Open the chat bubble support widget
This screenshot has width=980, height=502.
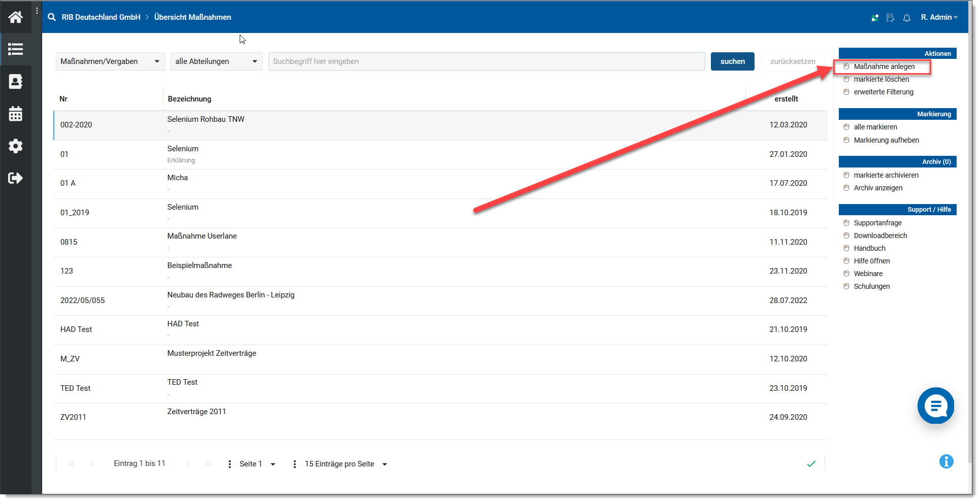point(935,406)
